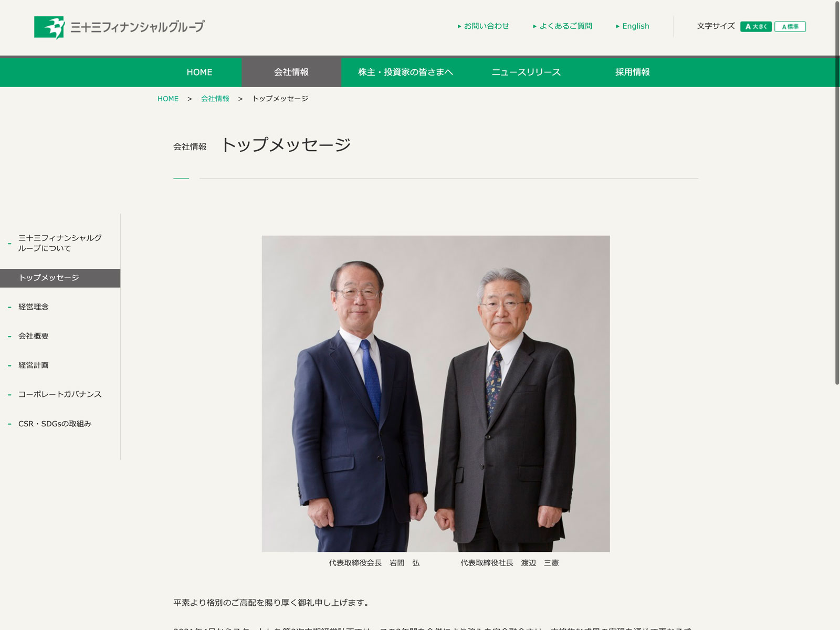Open the ニュースリリース menu item
The height and width of the screenshot is (630, 840).
point(526,72)
